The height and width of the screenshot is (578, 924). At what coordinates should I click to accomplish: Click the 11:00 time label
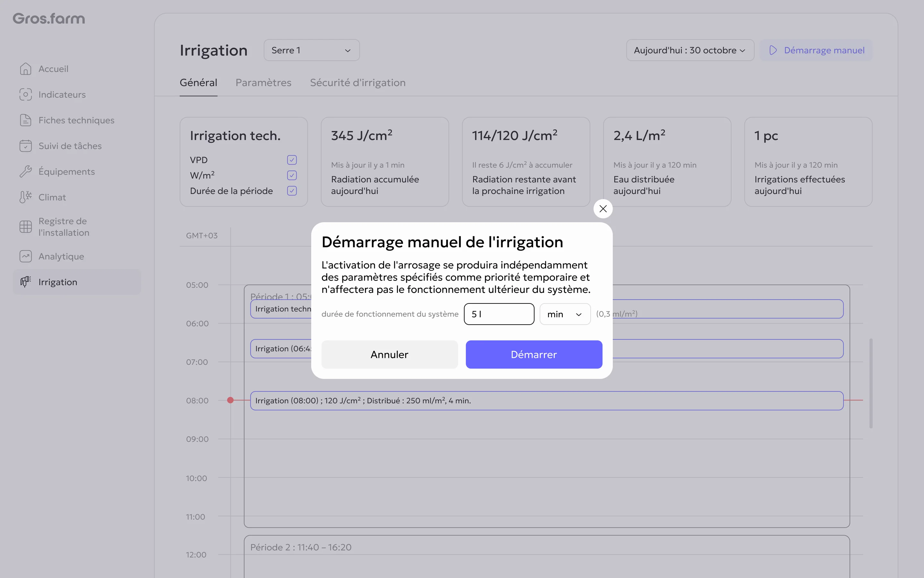pos(195,517)
